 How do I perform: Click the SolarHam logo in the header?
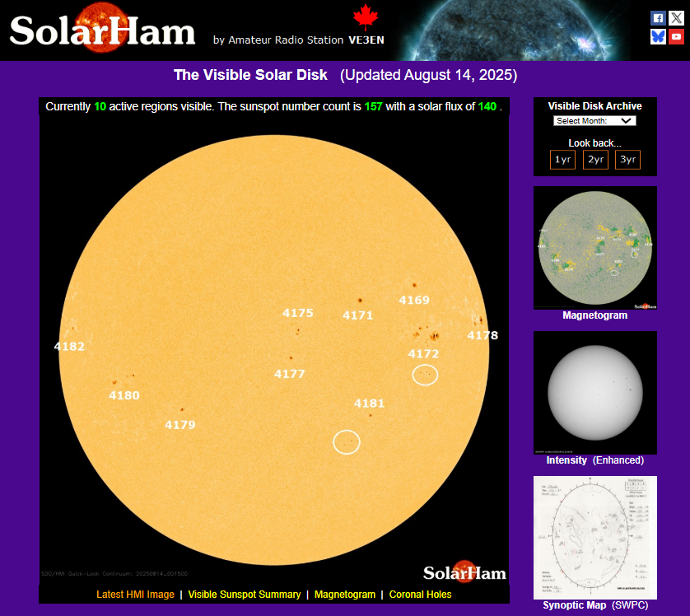click(102, 30)
